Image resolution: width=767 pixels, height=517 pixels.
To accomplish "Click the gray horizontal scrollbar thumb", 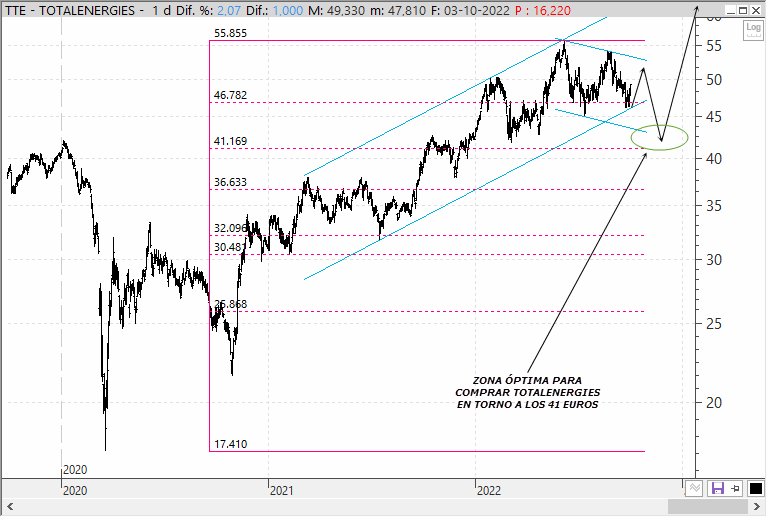I will pyautogui.click(x=708, y=506).
